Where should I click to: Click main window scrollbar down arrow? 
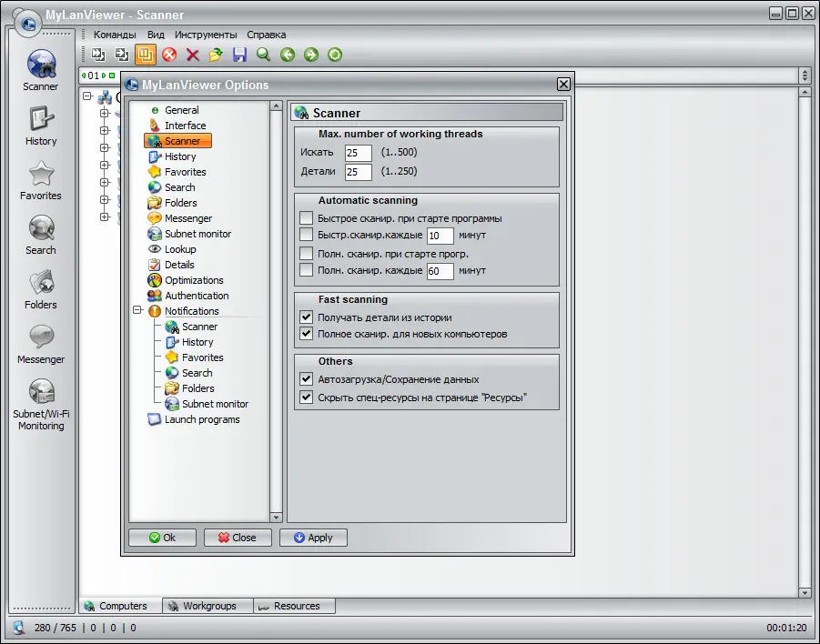805,592
